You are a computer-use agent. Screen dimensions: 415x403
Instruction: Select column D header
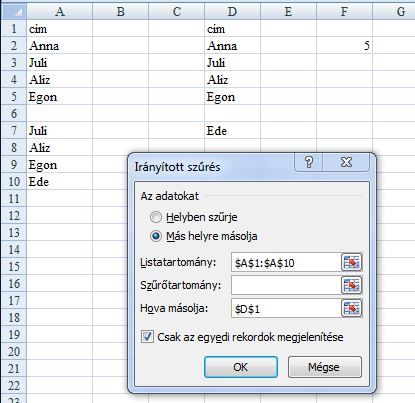[x=232, y=11]
